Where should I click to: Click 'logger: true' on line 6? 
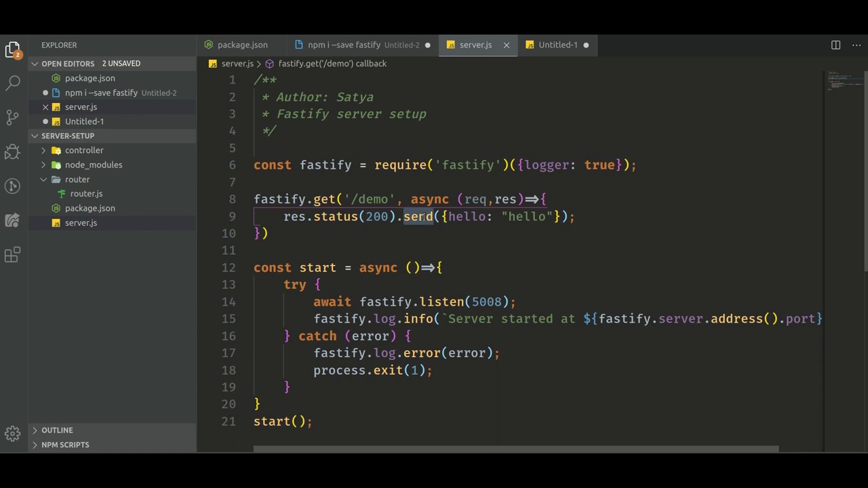click(x=569, y=165)
